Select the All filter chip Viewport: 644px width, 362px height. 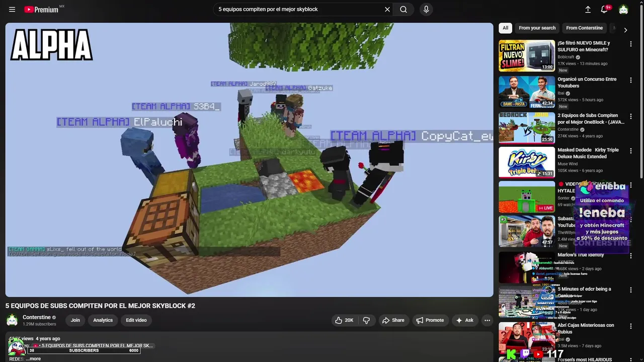[x=505, y=28]
